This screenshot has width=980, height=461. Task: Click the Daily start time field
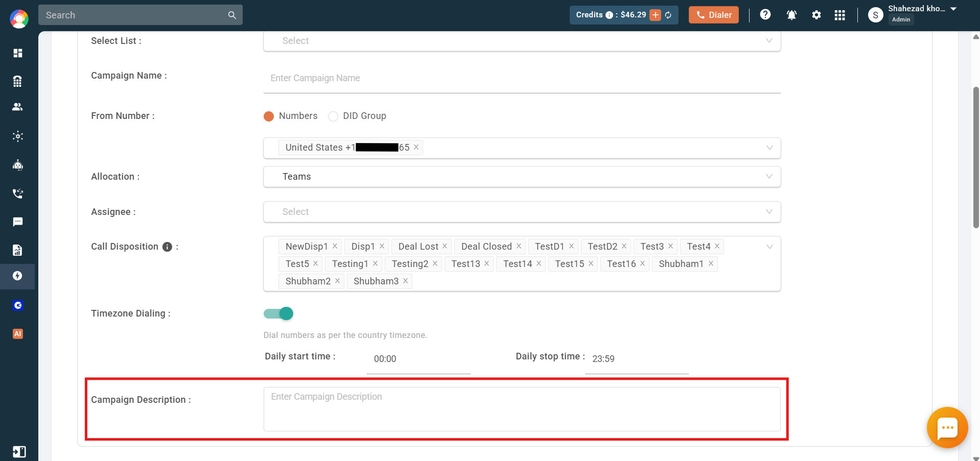click(x=418, y=359)
